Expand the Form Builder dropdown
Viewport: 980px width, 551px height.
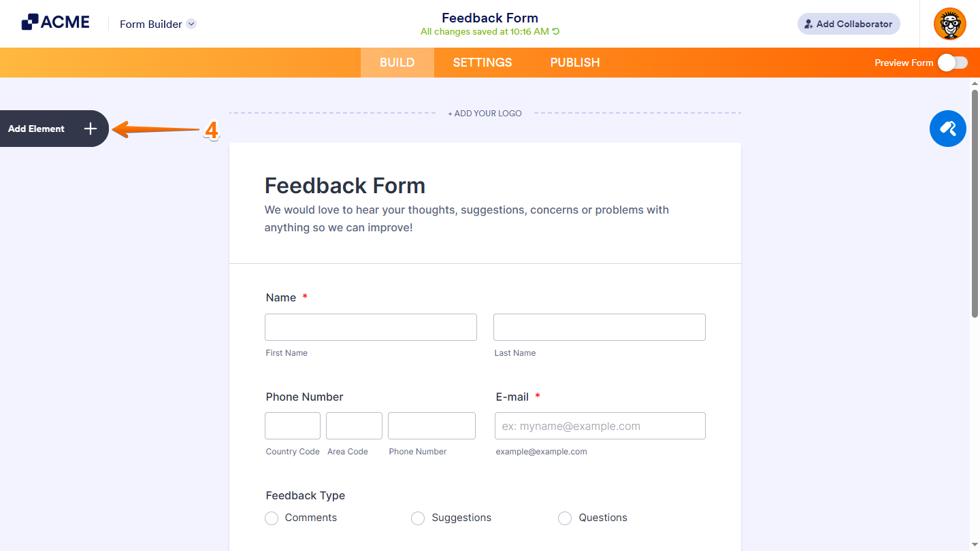click(x=191, y=24)
